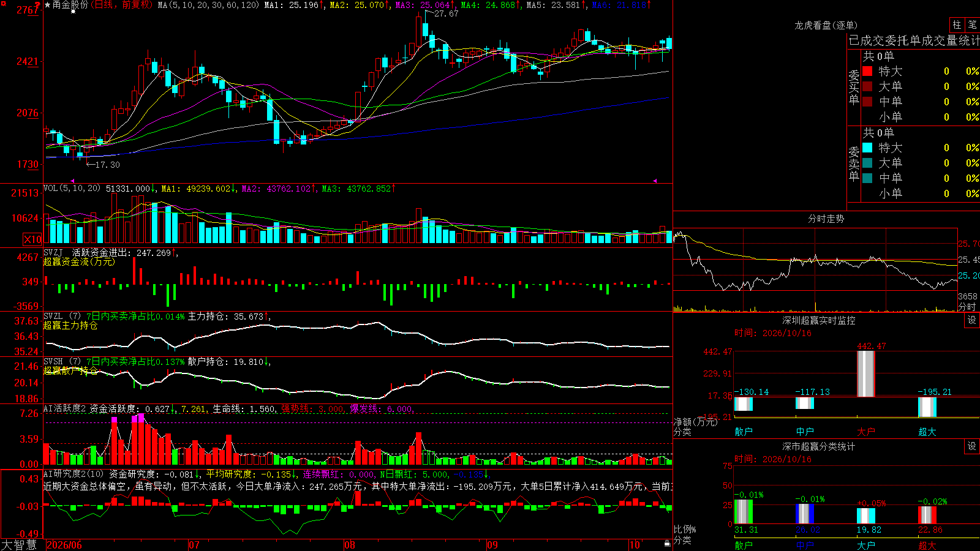This screenshot has height=551, width=980.
Task: Click the 大户 442.47 bar in 深圳超赢实时监控
Action: [x=865, y=373]
